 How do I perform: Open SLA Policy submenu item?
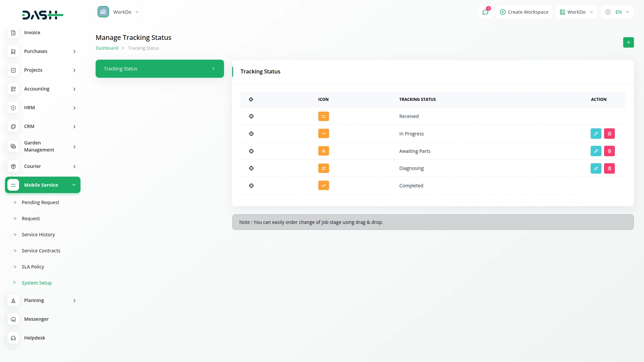(x=33, y=267)
